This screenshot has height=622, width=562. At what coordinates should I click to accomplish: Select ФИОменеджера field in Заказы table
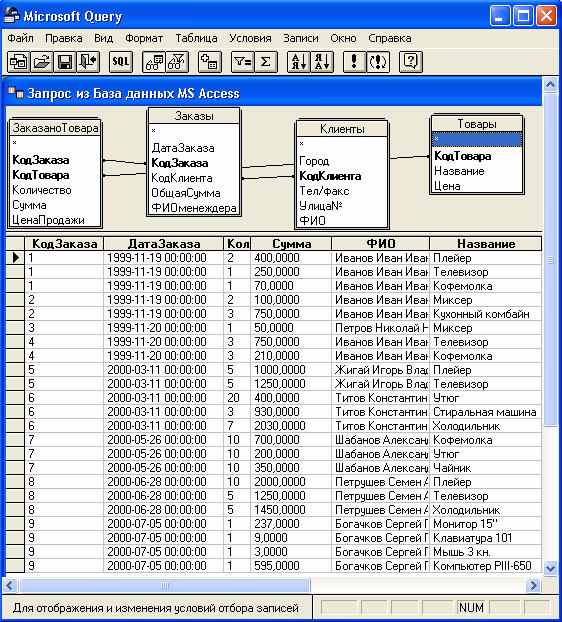pyautogui.click(x=194, y=208)
